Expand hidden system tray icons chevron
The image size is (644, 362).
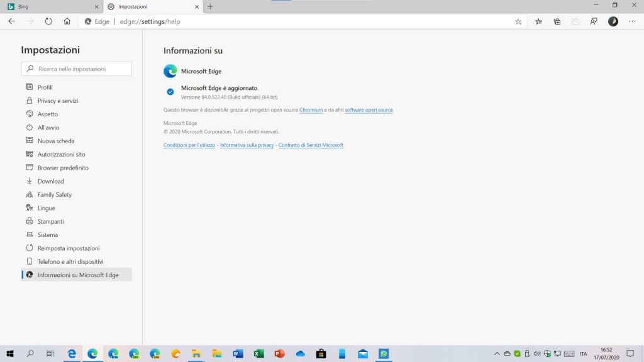pos(496,354)
